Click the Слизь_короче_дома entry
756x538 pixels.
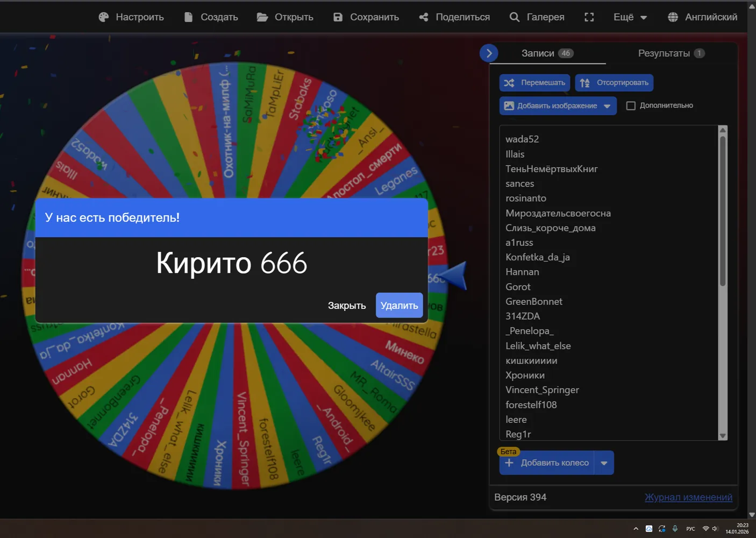[551, 228]
